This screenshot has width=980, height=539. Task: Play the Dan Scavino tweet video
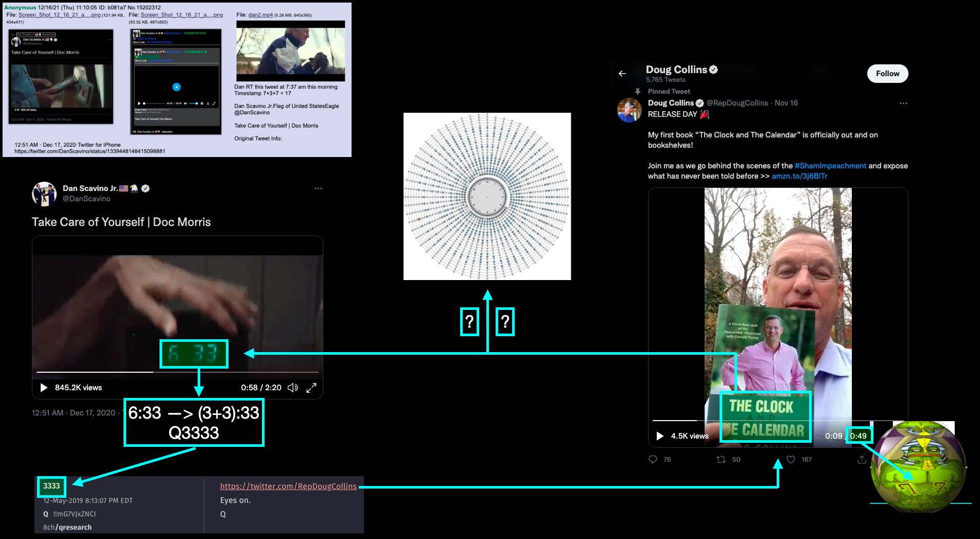[x=44, y=388]
